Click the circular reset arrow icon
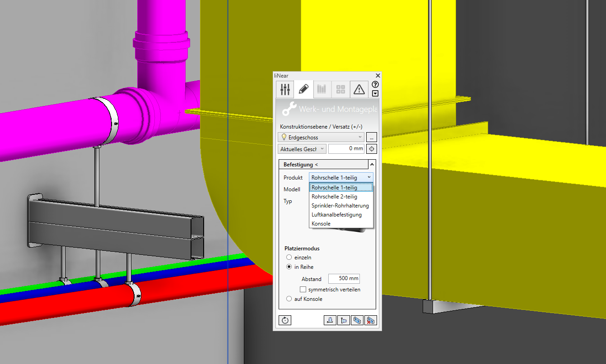The image size is (606, 364). 285,320
